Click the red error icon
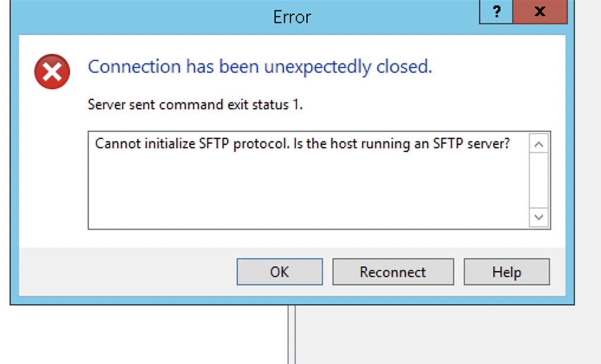 point(52,71)
